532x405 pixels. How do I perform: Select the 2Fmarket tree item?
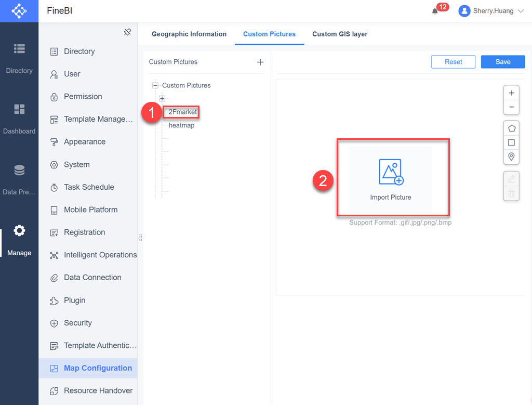tap(182, 112)
